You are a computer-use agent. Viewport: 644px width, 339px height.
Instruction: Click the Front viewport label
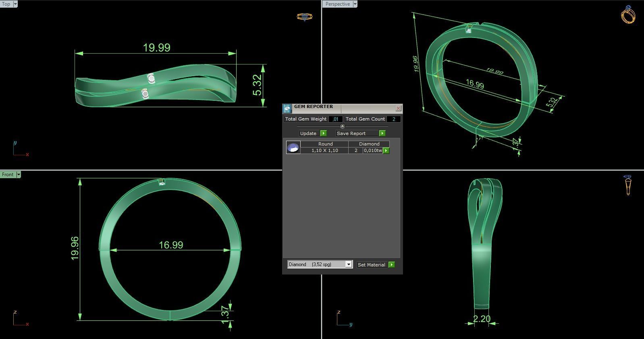[x=8, y=175]
